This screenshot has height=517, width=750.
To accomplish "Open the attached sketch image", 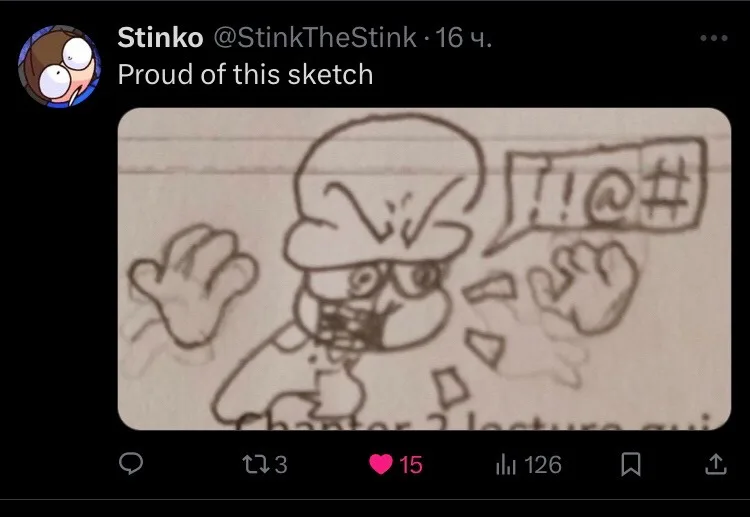I will point(424,269).
